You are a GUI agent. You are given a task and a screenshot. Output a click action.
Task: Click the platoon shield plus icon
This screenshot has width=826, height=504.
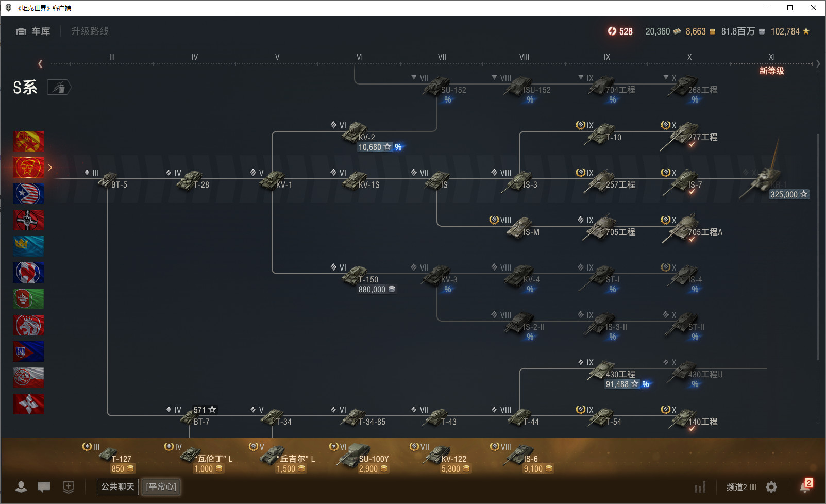tap(69, 487)
